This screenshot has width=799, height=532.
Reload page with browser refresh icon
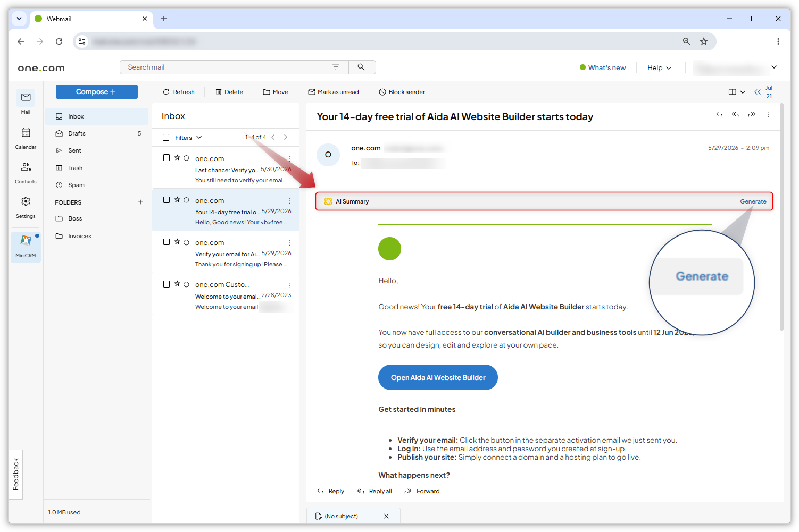tap(59, 41)
